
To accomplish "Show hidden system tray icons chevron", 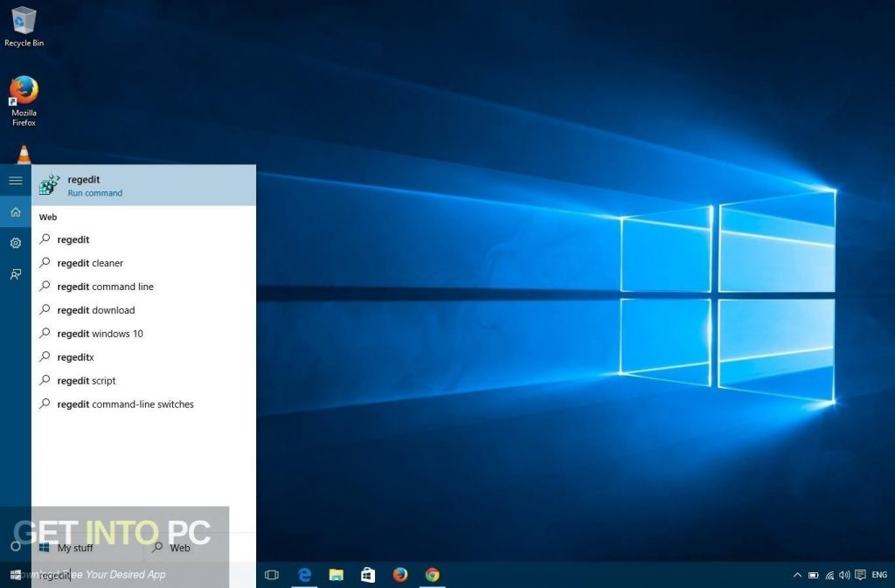I will [797, 575].
